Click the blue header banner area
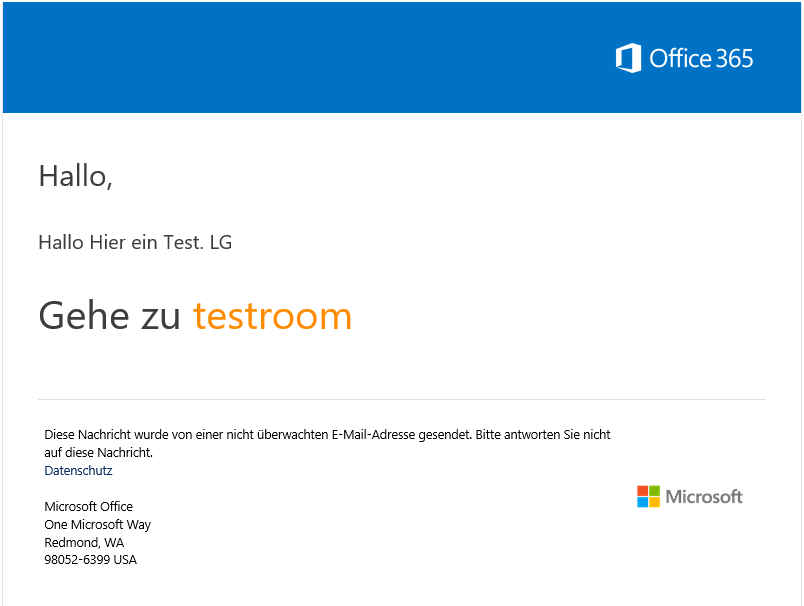 click(402, 57)
